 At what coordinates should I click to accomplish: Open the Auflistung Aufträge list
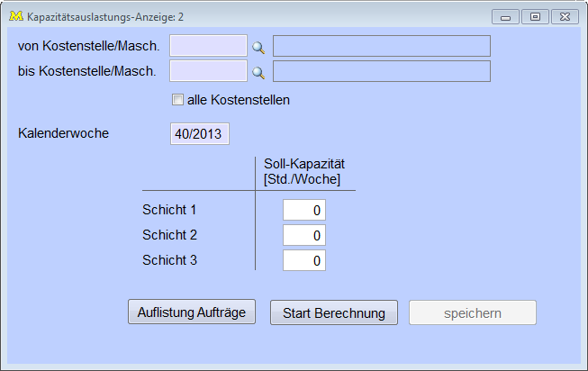click(192, 312)
